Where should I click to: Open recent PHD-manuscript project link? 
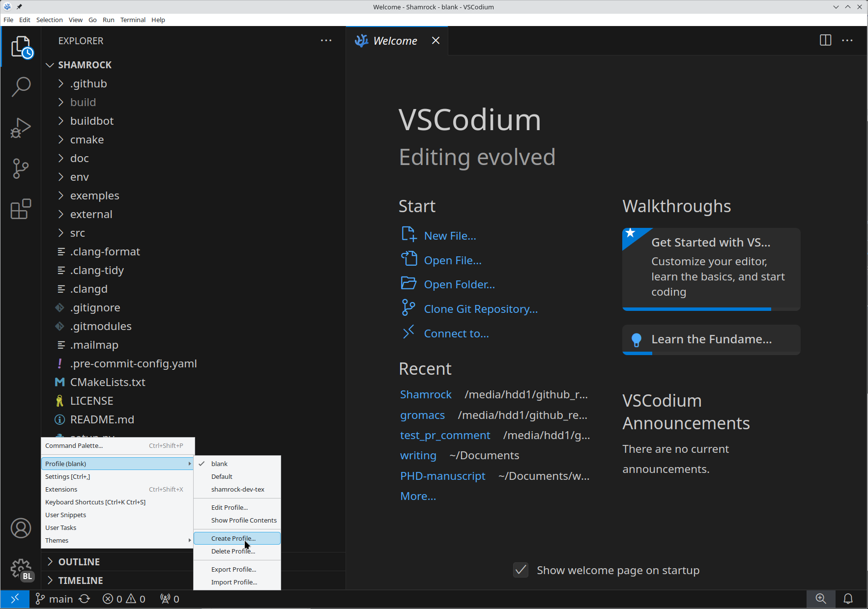(442, 476)
